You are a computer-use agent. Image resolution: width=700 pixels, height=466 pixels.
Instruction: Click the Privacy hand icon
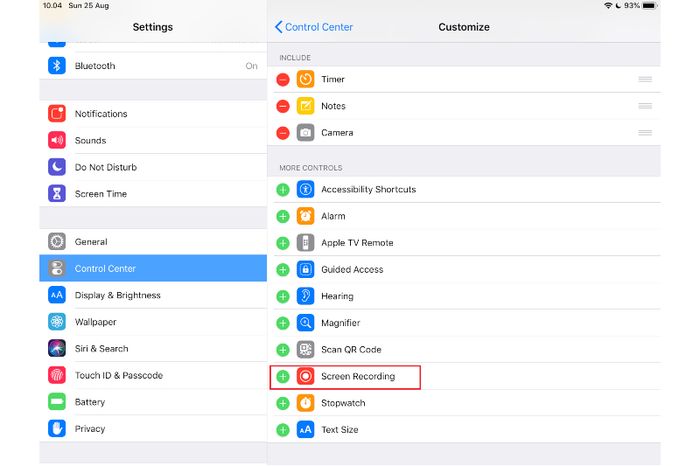coord(57,429)
